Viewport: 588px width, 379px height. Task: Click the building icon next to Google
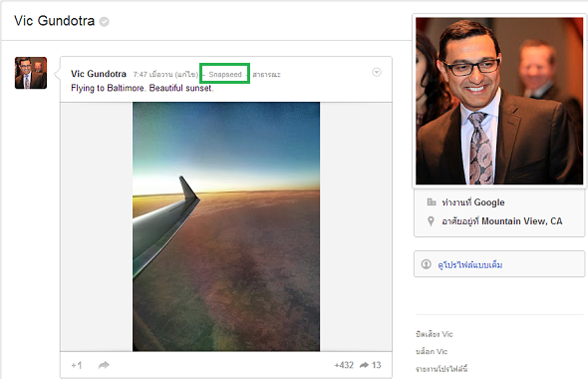click(x=432, y=202)
